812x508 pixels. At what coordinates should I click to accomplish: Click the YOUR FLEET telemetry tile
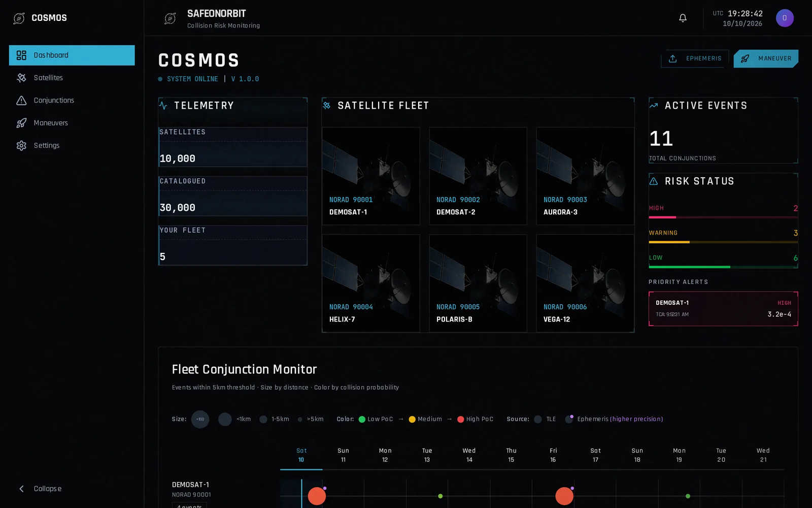pyautogui.click(x=233, y=245)
